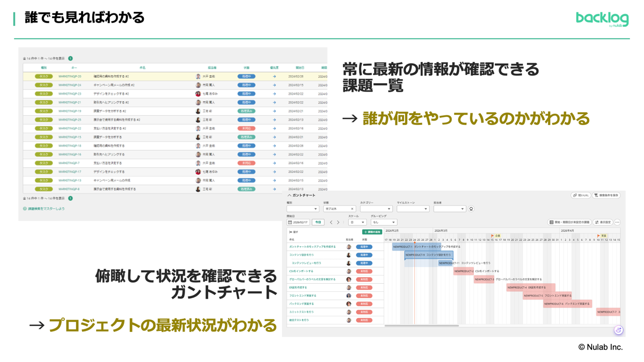Screen dimensions: 644x362
Task: Click assignee avatar in MARKETINGJP-20 row
Action: 198,77
